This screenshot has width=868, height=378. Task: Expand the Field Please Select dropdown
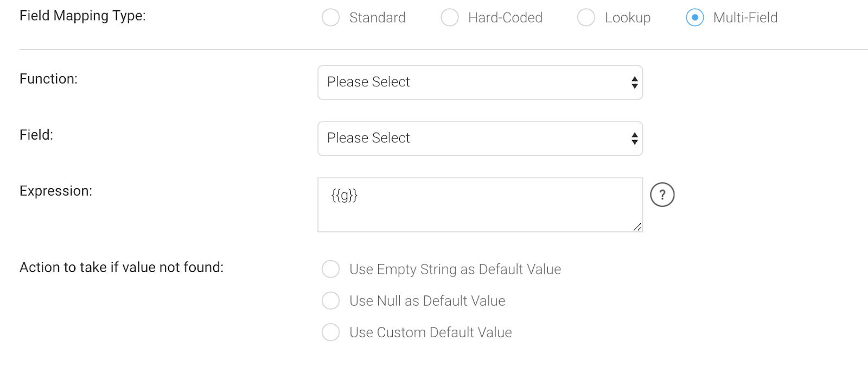coord(480,138)
